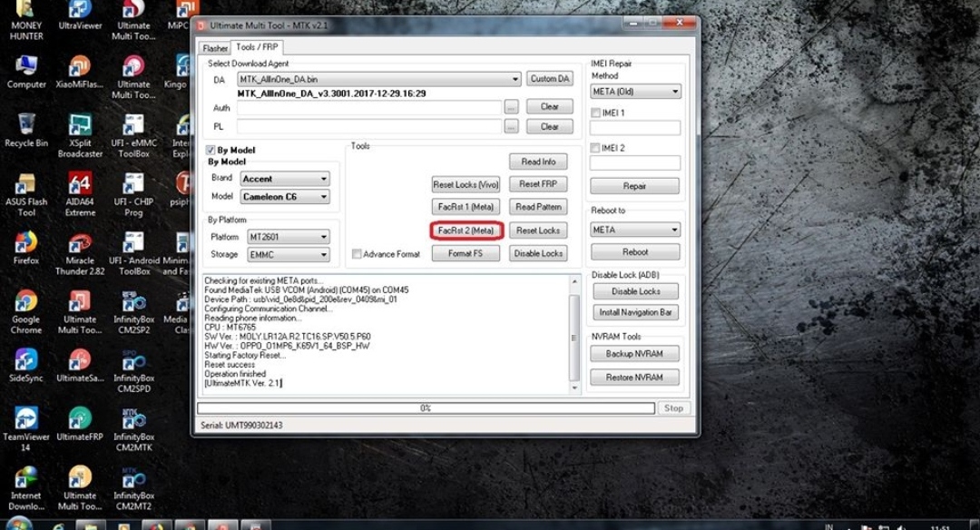
Task: Launch Miracle Thunder 2.82
Action: coord(80,245)
